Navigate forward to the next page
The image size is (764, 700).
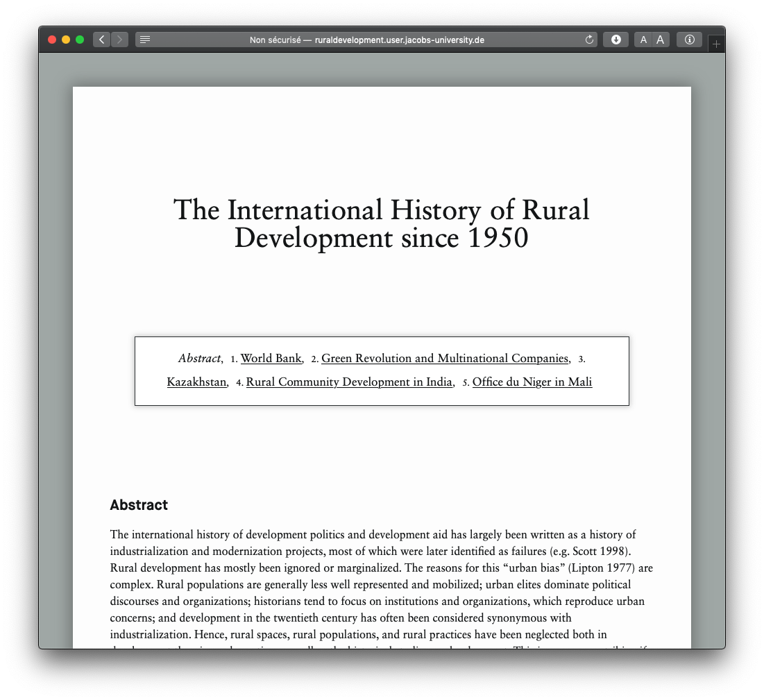(119, 40)
